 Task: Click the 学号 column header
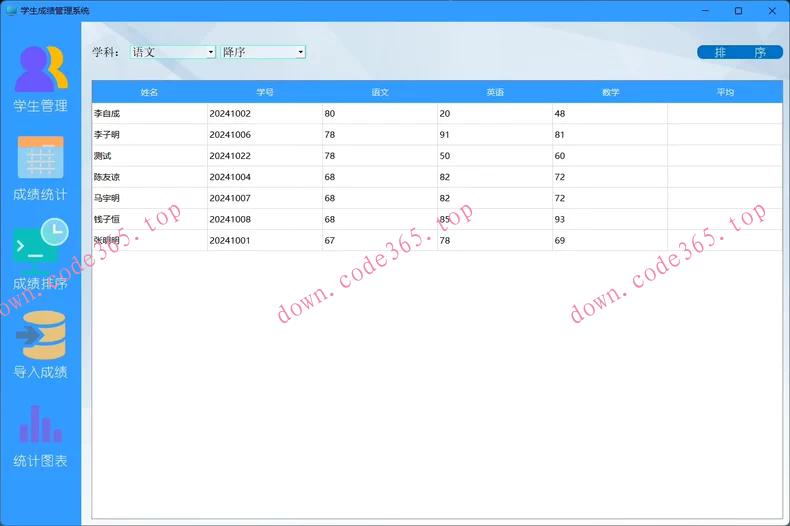click(264, 92)
